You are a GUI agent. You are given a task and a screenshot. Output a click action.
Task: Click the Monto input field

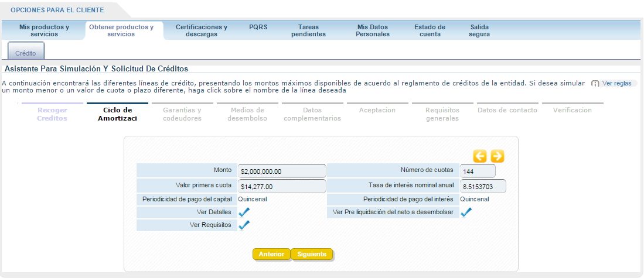[x=282, y=171]
